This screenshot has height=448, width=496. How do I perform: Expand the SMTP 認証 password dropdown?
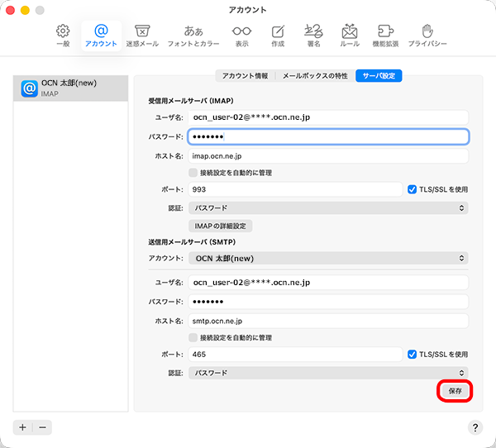(328, 373)
